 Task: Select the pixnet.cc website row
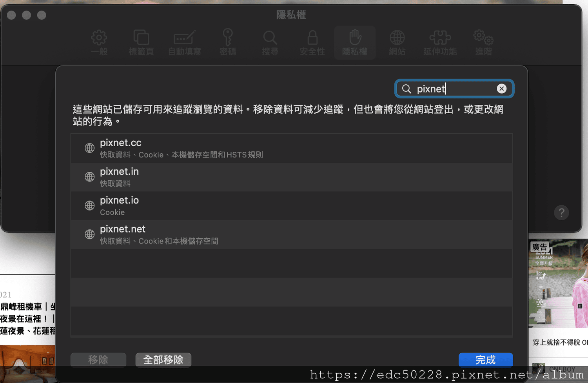click(x=292, y=148)
